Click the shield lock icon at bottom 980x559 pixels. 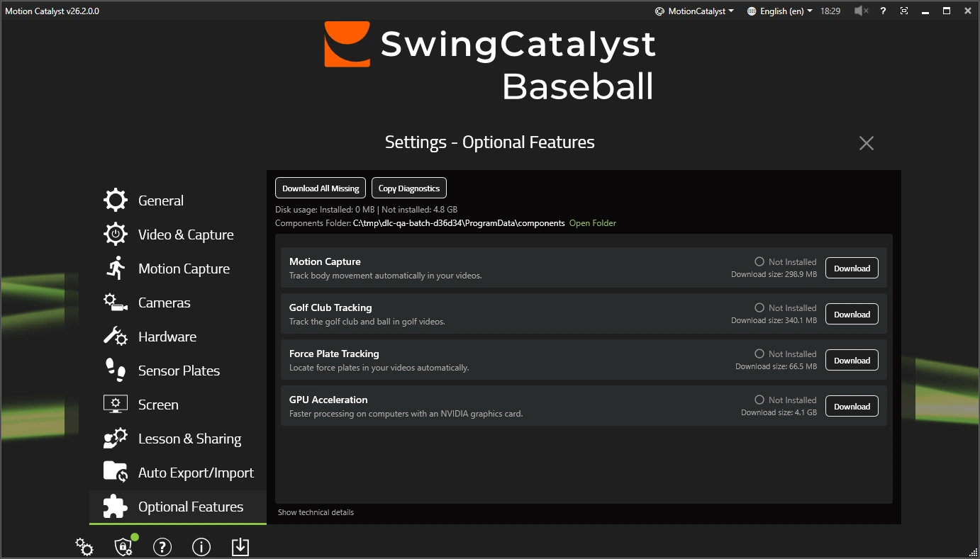coord(123,547)
